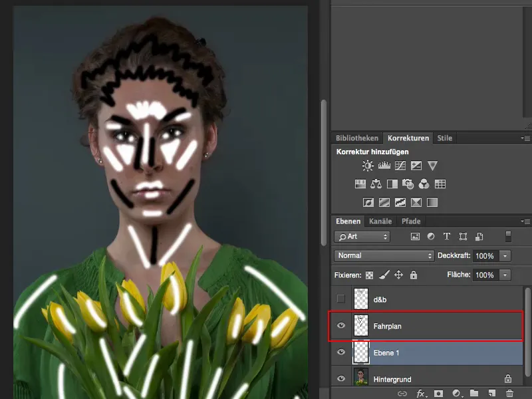Click the Deckkraft 100% value field

pos(485,256)
